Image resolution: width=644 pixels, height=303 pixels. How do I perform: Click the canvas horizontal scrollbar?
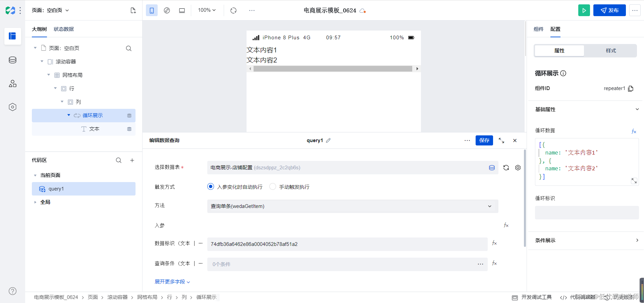[333, 69]
